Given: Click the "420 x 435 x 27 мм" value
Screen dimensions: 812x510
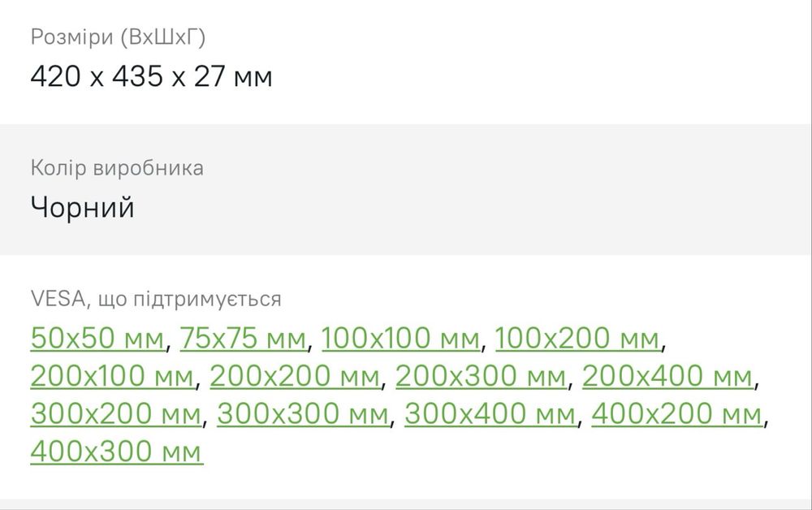Looking at the screenshot, I should [x=151, y=77].
